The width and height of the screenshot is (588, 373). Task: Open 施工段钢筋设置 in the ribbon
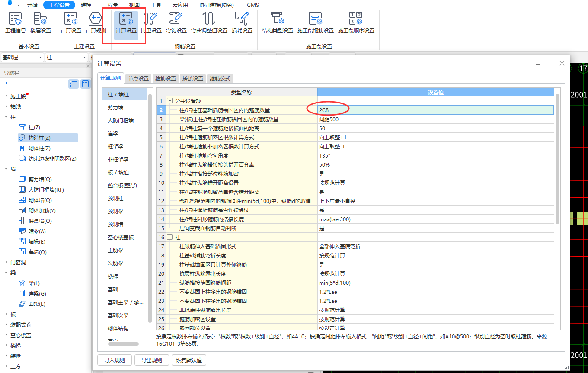point(316,23)
